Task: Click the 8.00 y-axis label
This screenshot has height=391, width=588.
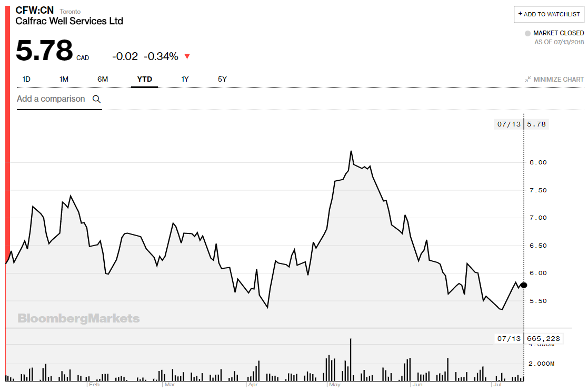Action: pyautogui.click(x=538, y=162)
